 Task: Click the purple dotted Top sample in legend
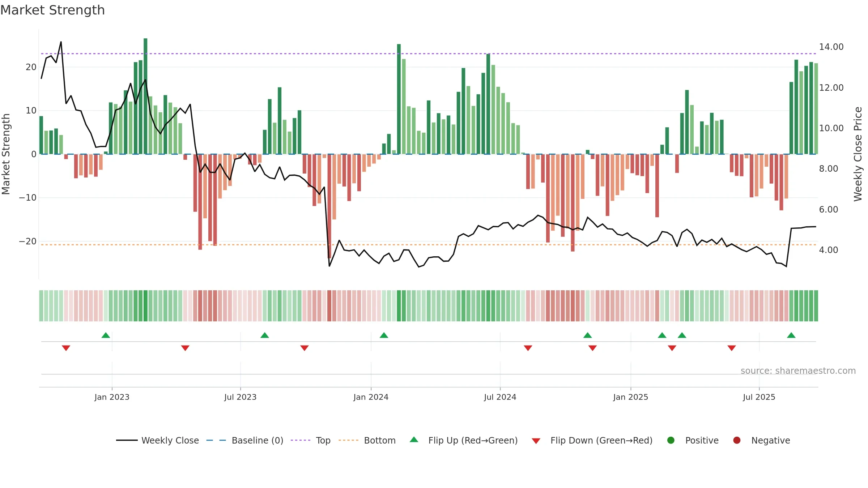pos(301,440)
